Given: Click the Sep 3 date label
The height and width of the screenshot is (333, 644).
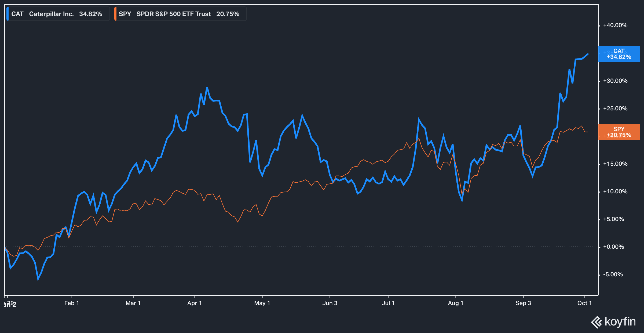Looking at the screenshot, I should tap(523, 303).
